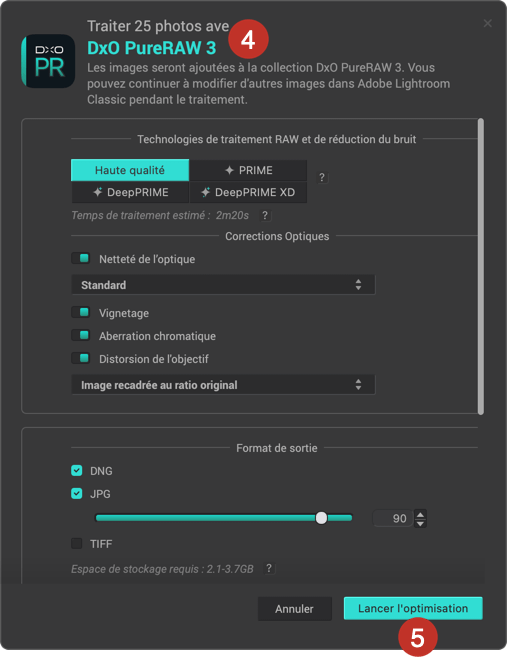Screen dimensions: 507x658
Task: Uncheck the DNG output format checkbox
Action: (77, 470)
